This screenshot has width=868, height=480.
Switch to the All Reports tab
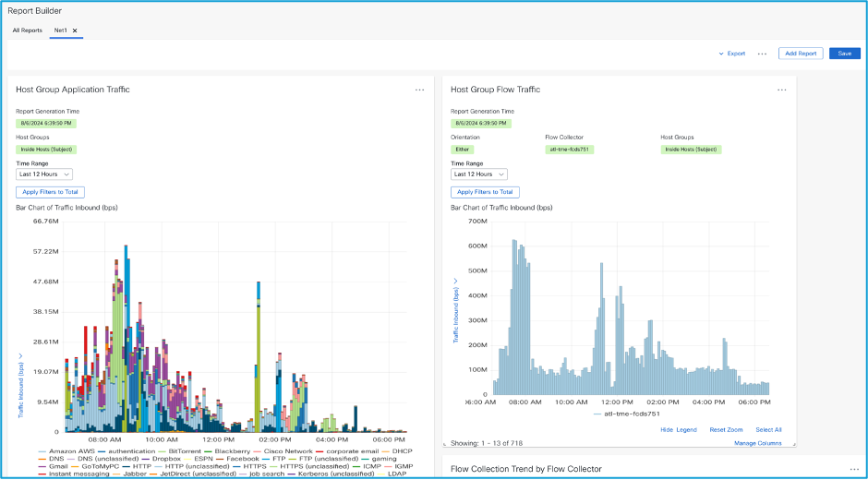tap(27, 30)
